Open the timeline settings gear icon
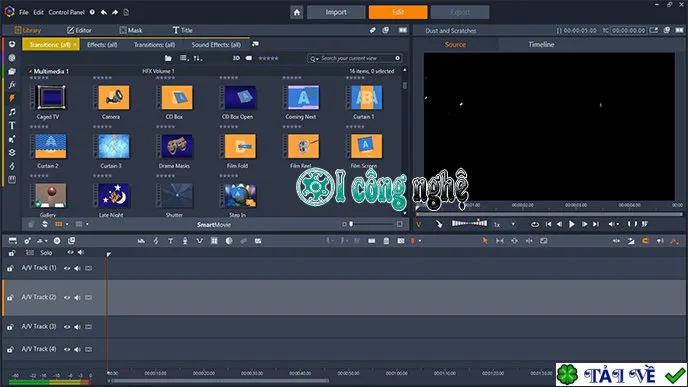 pos(27,241)
